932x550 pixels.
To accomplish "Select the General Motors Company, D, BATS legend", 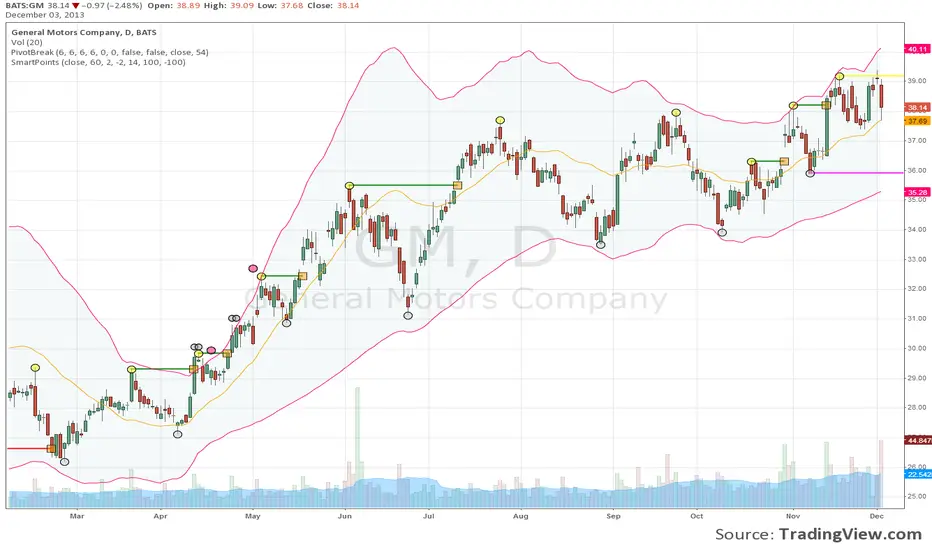I will [84, 33].
